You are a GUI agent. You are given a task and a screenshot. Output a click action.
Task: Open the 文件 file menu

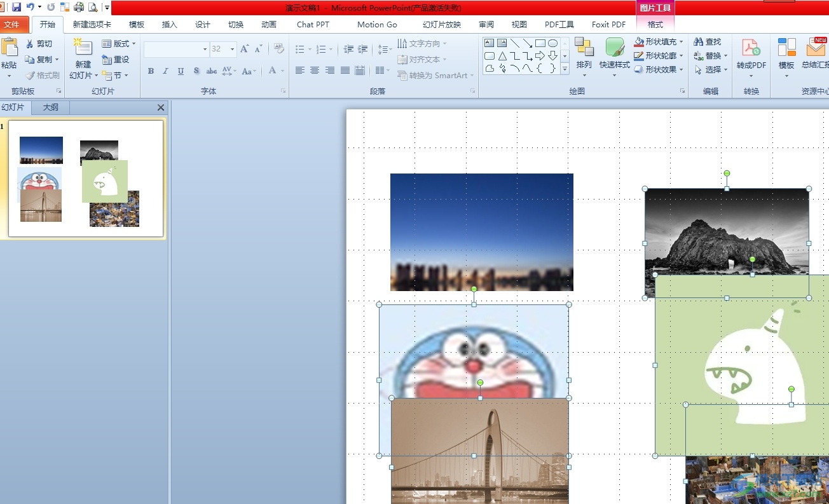tap(13, 25)
